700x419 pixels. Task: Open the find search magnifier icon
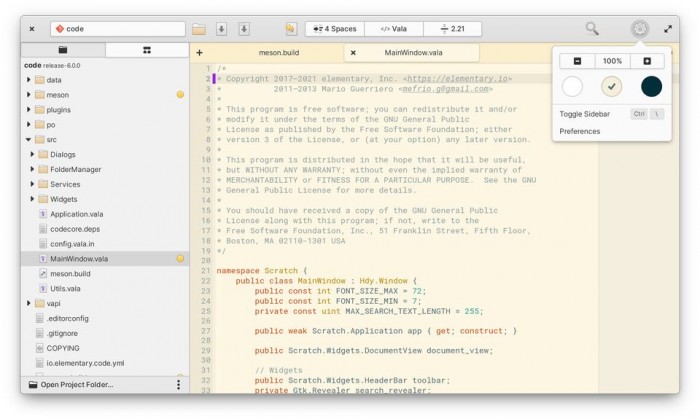click(592, 29)
